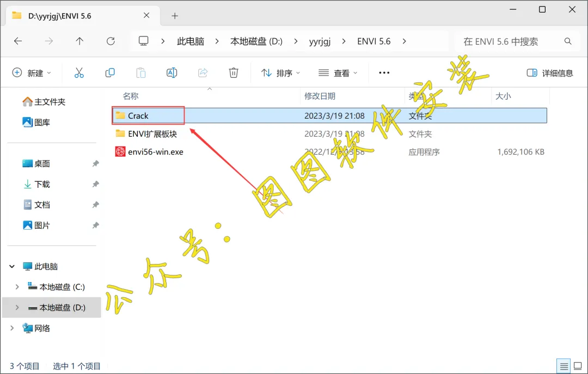Click the Rename icon in toolbar
The height and width of the screenshot is (374, 588).
coord(171,73)
